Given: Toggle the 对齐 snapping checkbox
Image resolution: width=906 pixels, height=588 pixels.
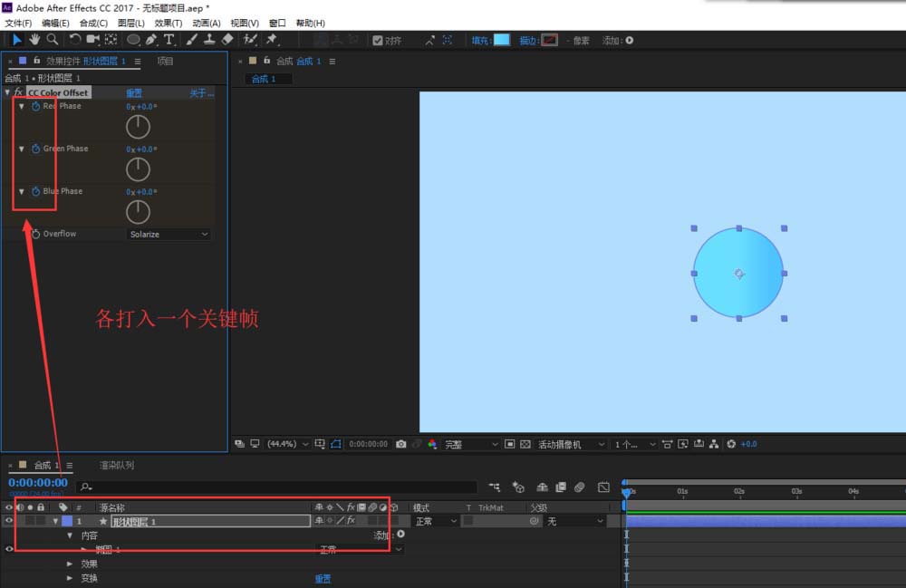Looking at the screenshot, I should pyautogui.click(x=378, y=40).
